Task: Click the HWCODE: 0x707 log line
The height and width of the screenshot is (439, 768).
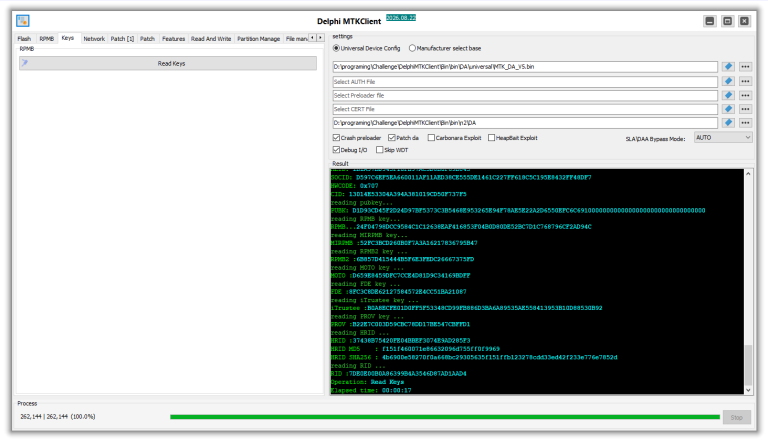Action: tap(355, 186)
